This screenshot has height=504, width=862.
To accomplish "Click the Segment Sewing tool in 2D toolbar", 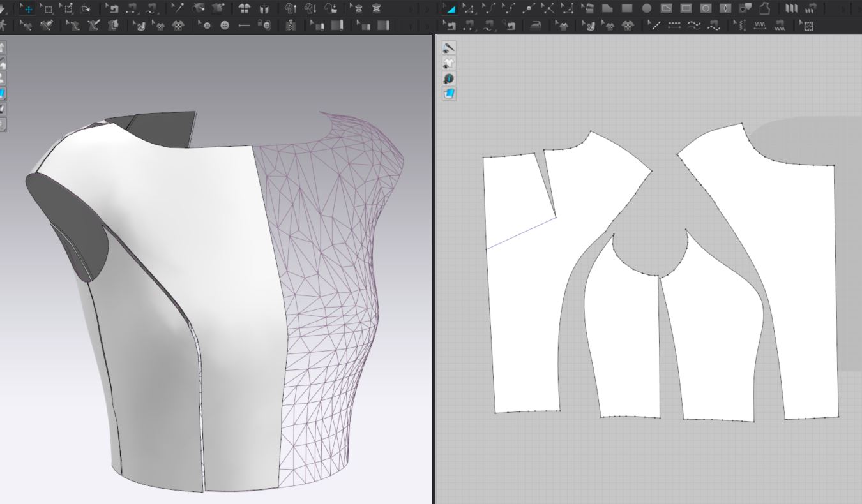I will coord(450,26).
